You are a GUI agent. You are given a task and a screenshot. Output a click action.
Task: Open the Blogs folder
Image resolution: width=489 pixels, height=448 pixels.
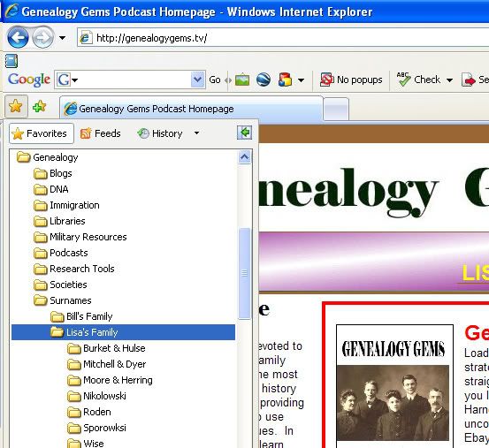point(53,173)
